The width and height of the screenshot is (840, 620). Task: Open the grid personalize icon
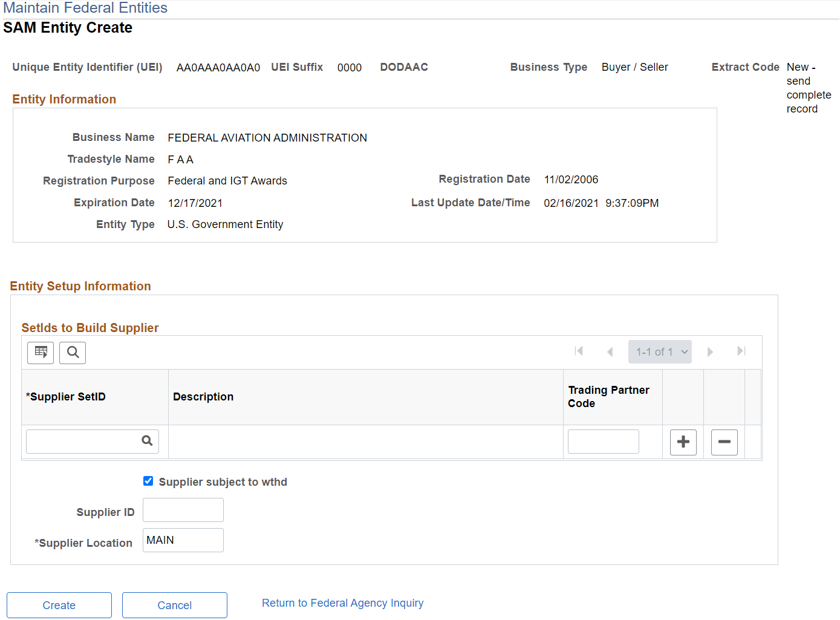41,353
